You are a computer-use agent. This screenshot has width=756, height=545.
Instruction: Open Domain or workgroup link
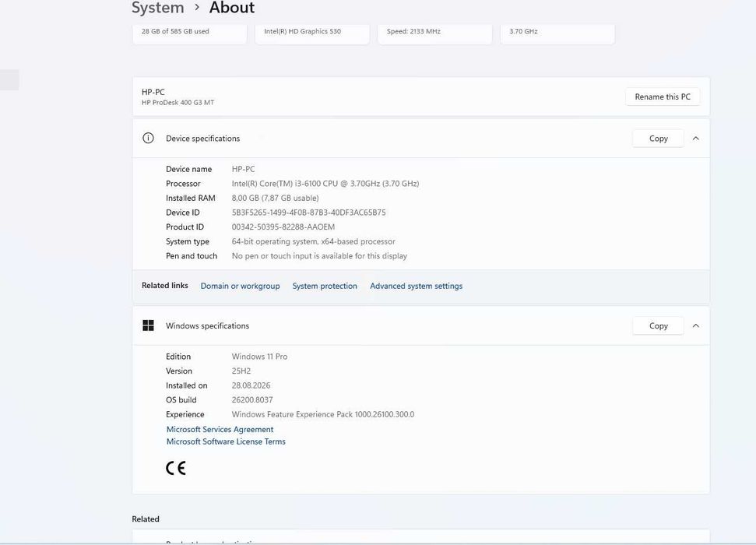pos(240,286)
